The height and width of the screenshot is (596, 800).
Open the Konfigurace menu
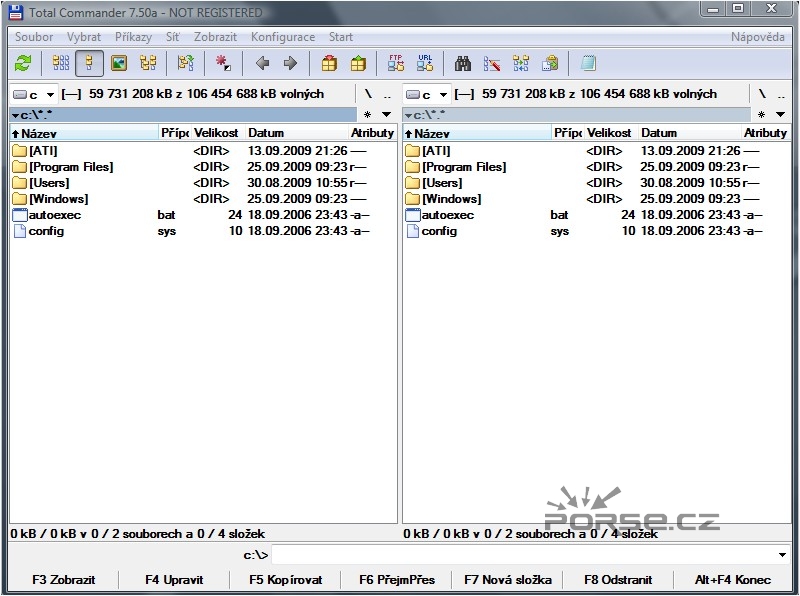[283, 37]
